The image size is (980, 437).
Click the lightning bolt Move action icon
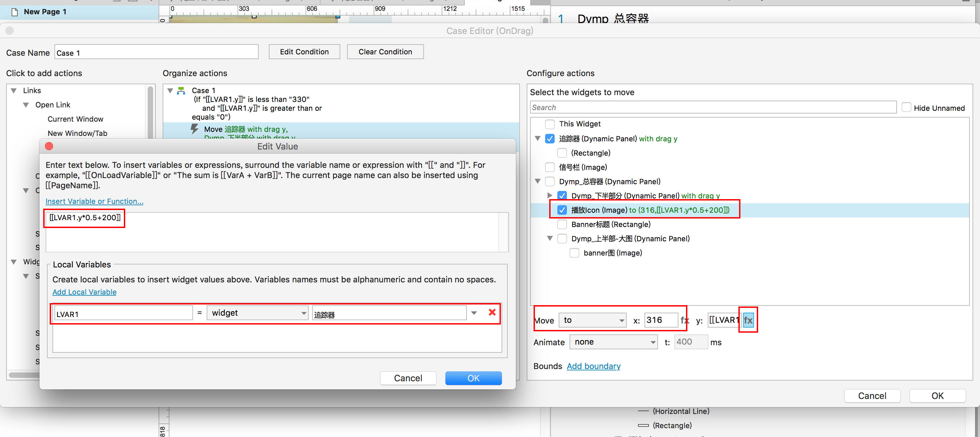point(194,129)
